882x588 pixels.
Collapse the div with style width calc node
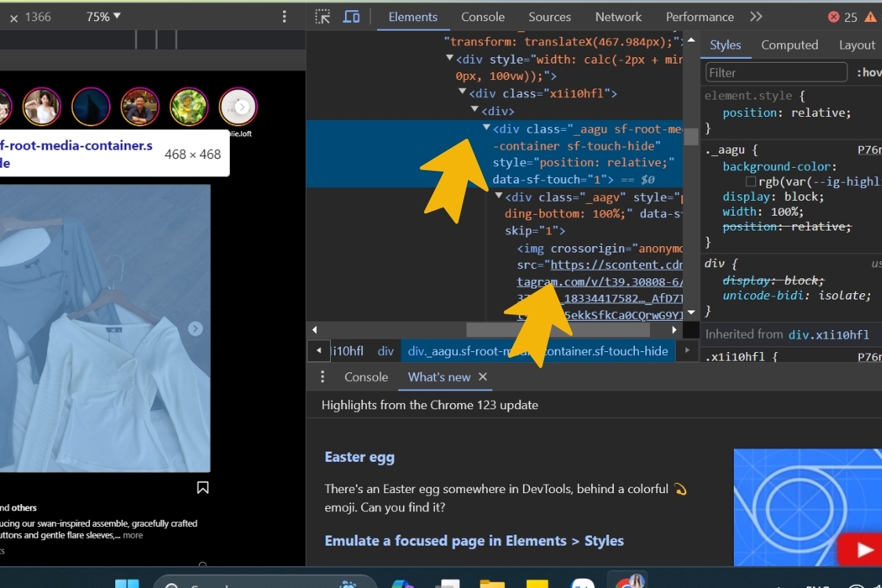449,59
